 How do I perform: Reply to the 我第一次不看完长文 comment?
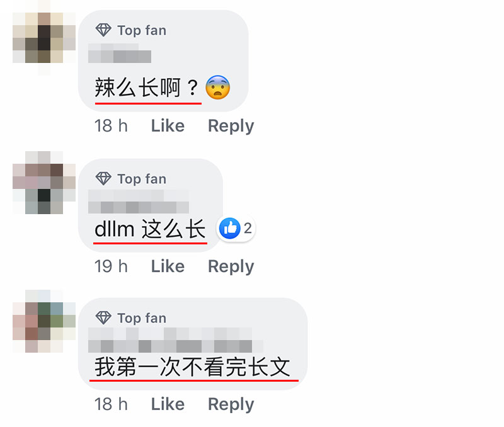[x=231, y=404]
